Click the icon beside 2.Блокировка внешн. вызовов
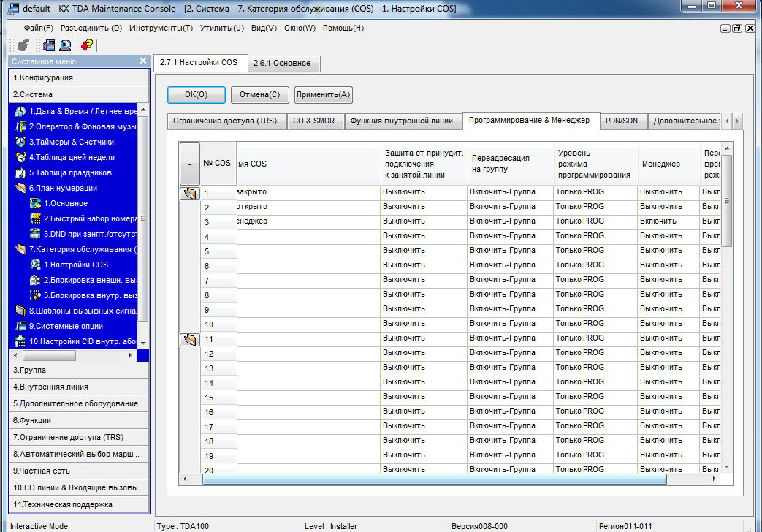The height and width of the screenshot is (532, 762). click(x=36, y=280)
